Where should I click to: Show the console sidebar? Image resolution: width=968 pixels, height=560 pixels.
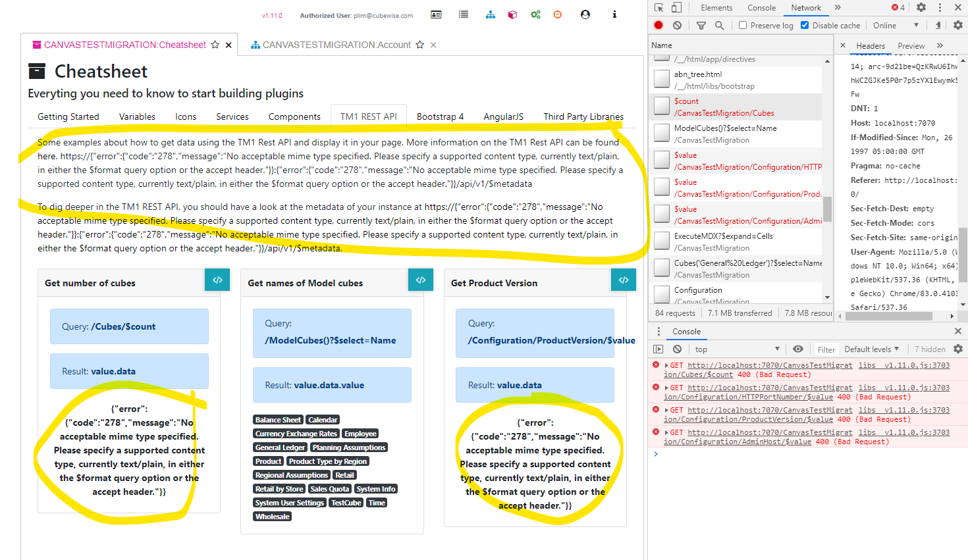point(659,349)
